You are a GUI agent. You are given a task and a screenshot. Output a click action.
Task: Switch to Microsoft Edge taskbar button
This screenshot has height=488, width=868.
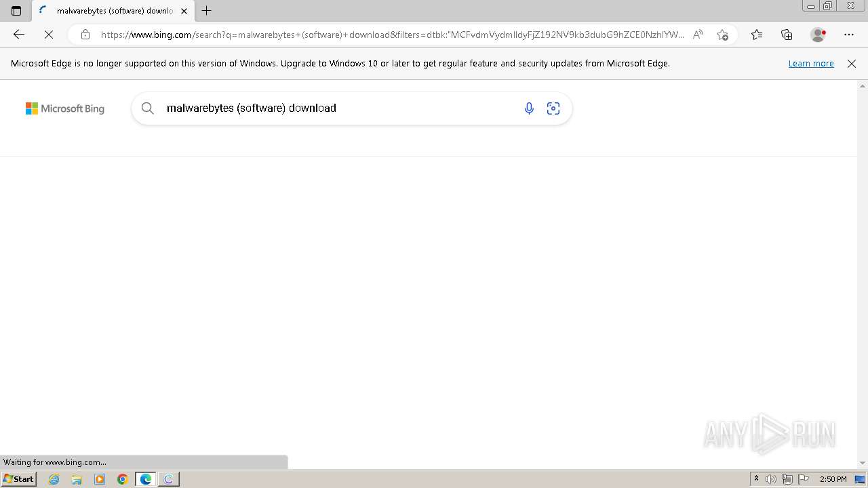point(146,479)
